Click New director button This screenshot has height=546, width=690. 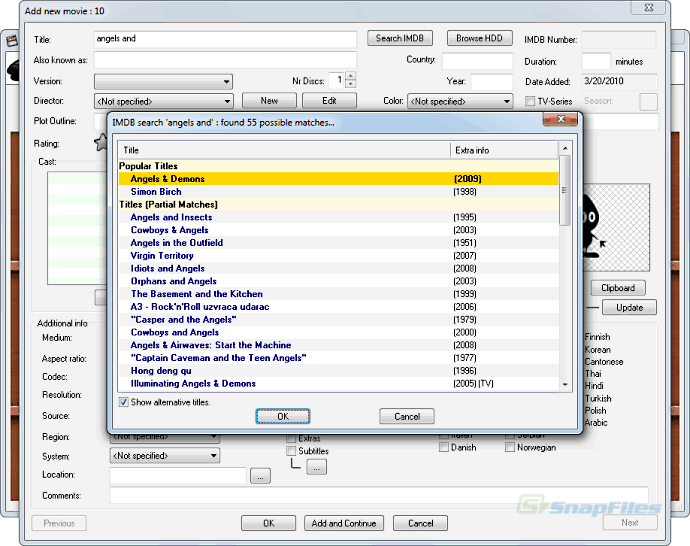[269, 101]
